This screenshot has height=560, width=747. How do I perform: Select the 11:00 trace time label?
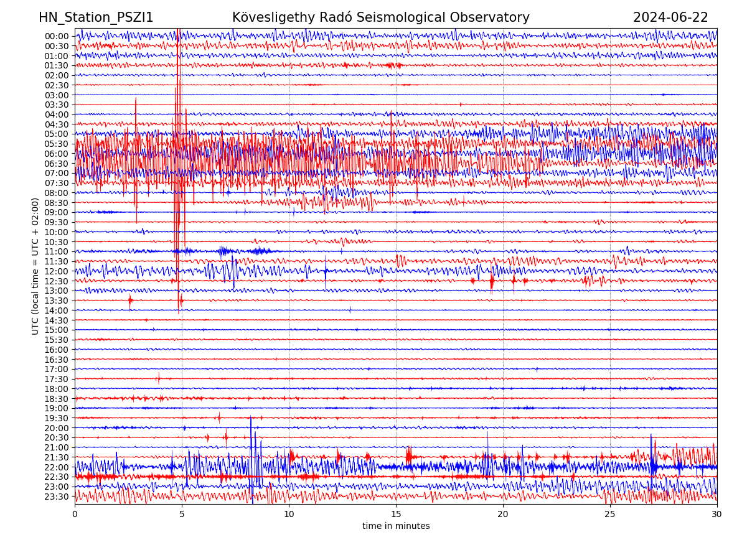point(56,251)
